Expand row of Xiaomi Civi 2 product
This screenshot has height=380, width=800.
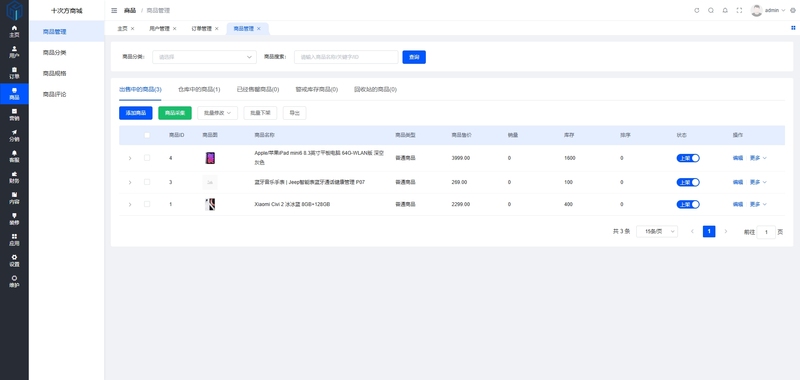(x=130, y=204)
